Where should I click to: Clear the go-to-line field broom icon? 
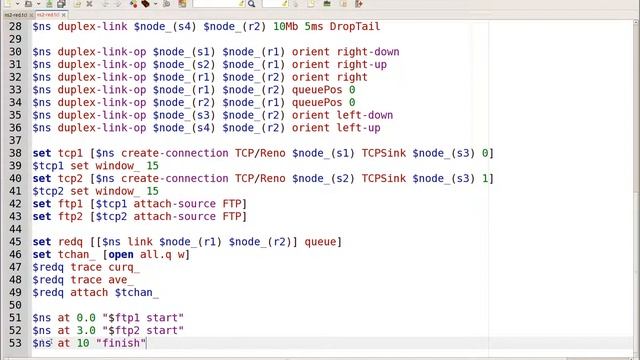[x=284, y=4]
